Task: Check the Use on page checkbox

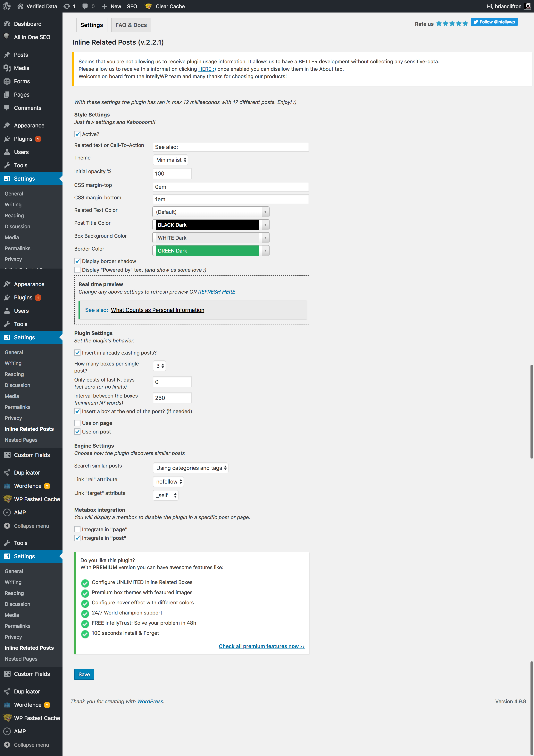Action: 77,423
